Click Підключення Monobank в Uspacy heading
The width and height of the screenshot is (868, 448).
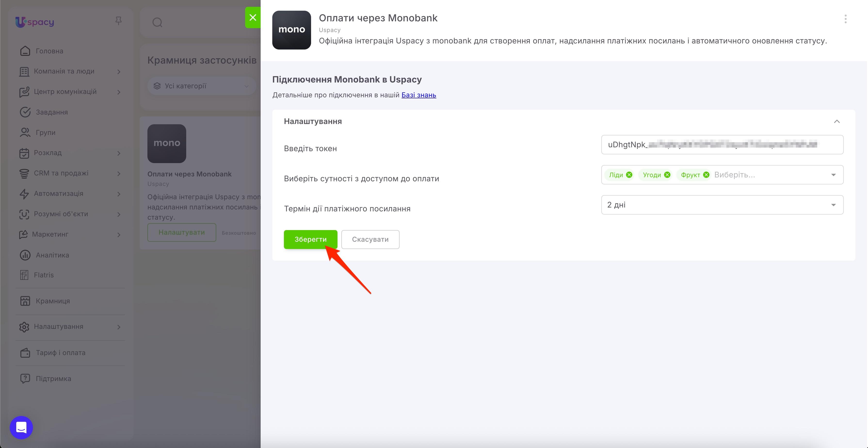click(x=347, y=79)
